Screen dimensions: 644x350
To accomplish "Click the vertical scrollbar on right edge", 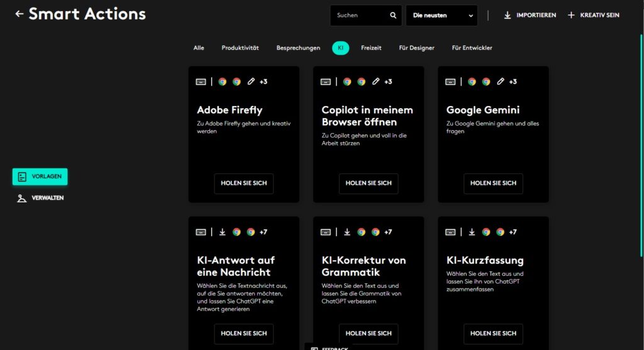I will (x=641, y=146).
